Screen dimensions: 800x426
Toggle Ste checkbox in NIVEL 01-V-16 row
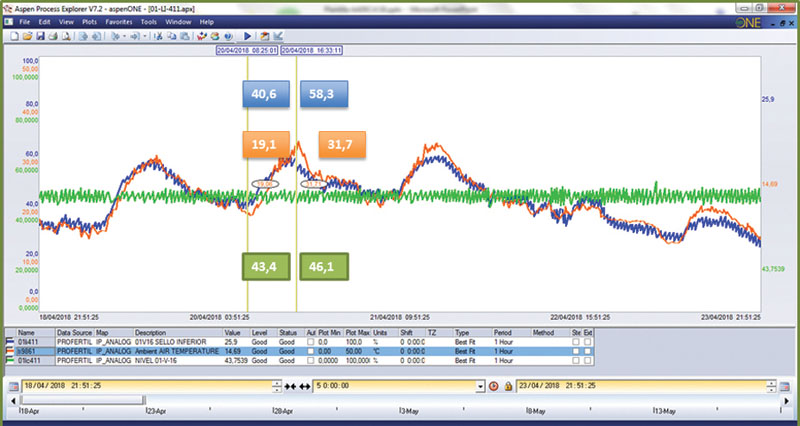coord(576,360)
